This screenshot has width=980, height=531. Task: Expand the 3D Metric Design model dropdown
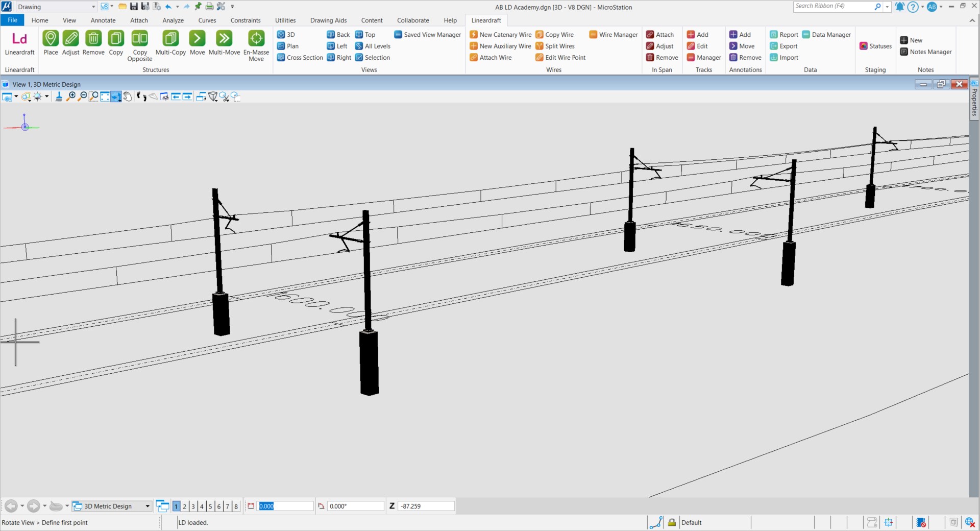point(148,506)
